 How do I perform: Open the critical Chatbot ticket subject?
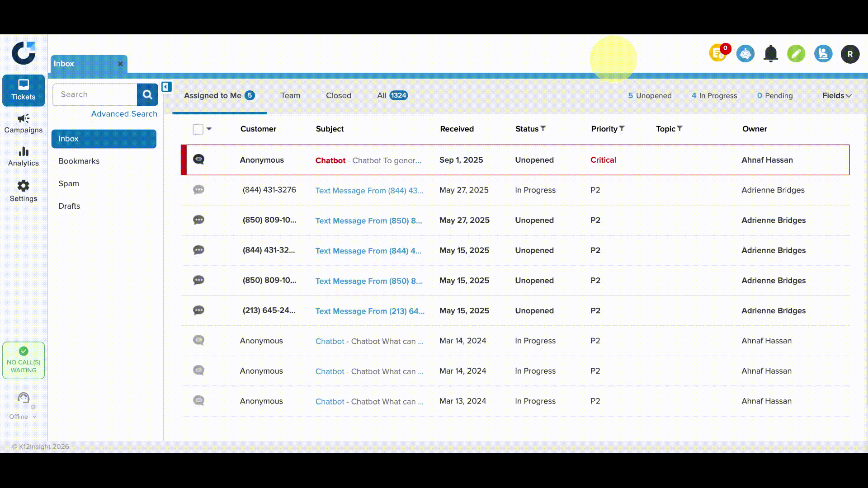pos(368,160)
